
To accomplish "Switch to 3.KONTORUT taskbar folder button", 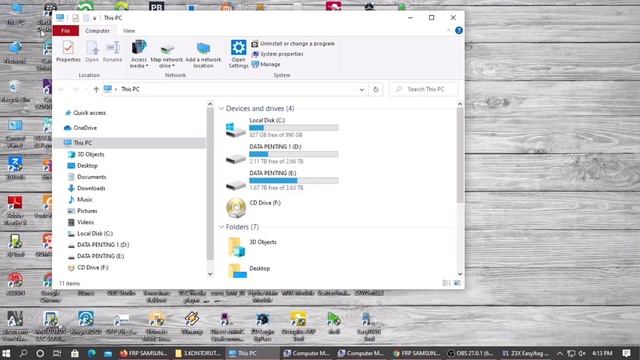I will (198, 353).
